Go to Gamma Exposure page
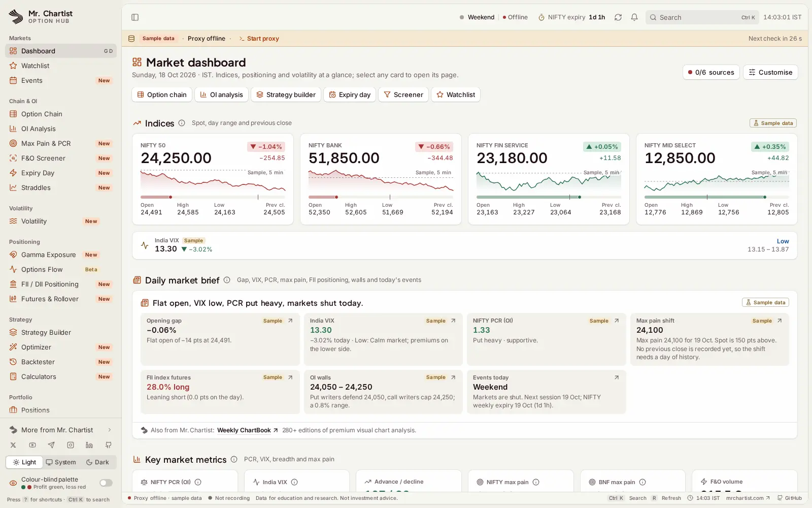The width and height of the screenshot is (812, 508). coord(61,255)
